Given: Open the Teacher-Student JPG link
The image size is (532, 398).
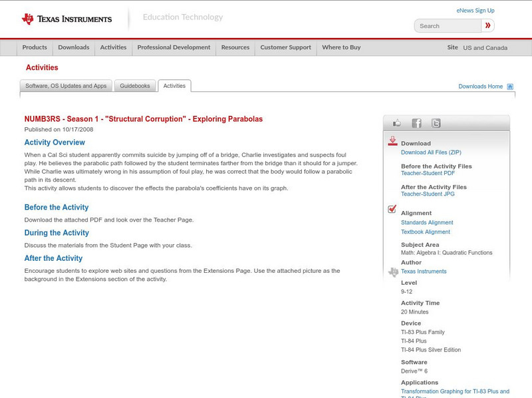Looking at the screenshot, I should tap(428, 194).
